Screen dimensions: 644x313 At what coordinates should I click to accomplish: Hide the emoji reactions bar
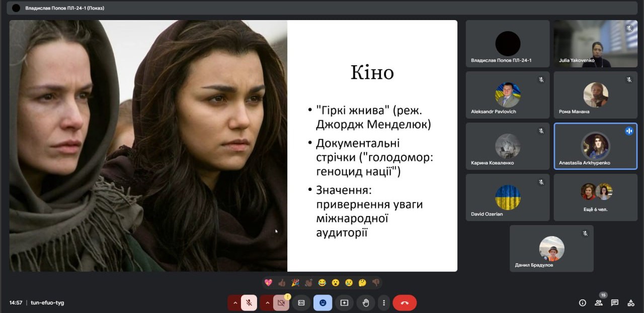click(323, 303)
